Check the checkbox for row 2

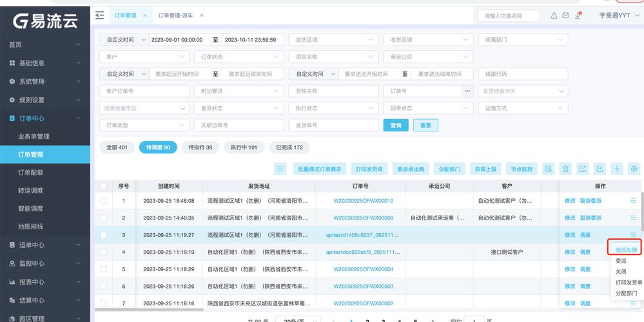click(104, 218)
